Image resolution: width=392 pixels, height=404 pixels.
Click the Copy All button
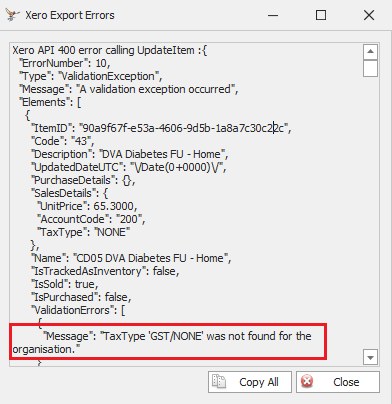(250, 382)
